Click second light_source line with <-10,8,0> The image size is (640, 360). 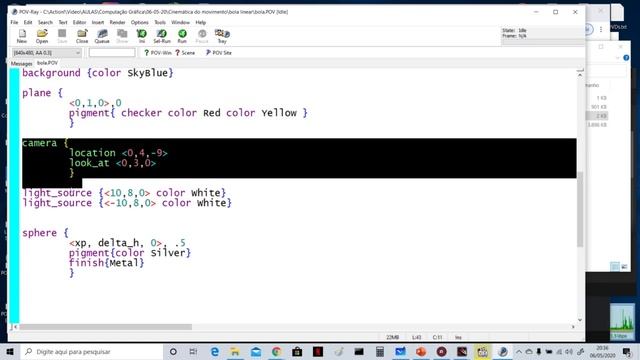(127, 203)
